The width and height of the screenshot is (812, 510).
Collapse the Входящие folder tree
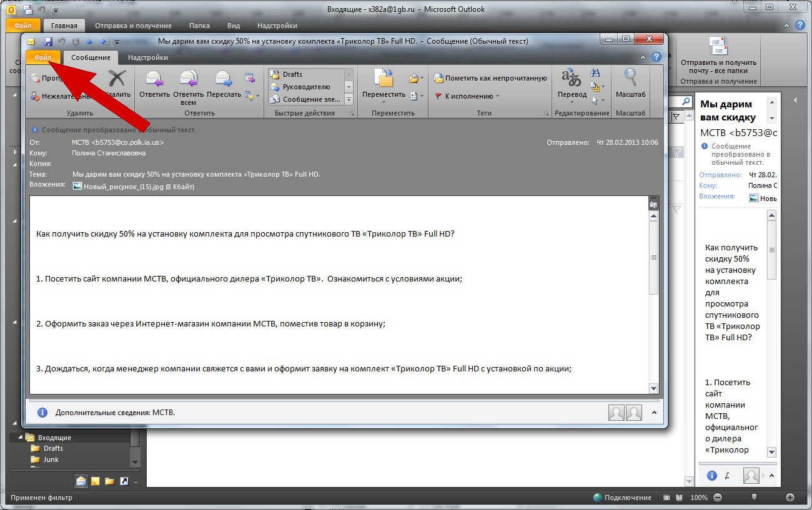20,438
